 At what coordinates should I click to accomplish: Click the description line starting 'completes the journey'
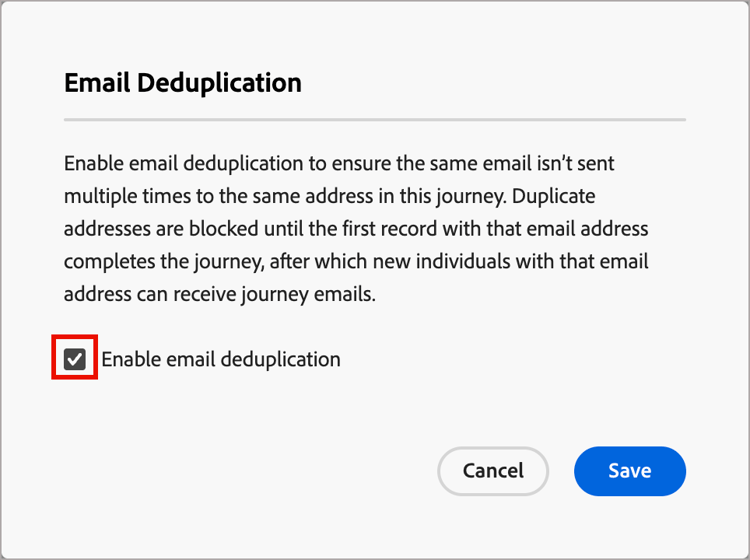pyautogui.click(x=355, y=263)
